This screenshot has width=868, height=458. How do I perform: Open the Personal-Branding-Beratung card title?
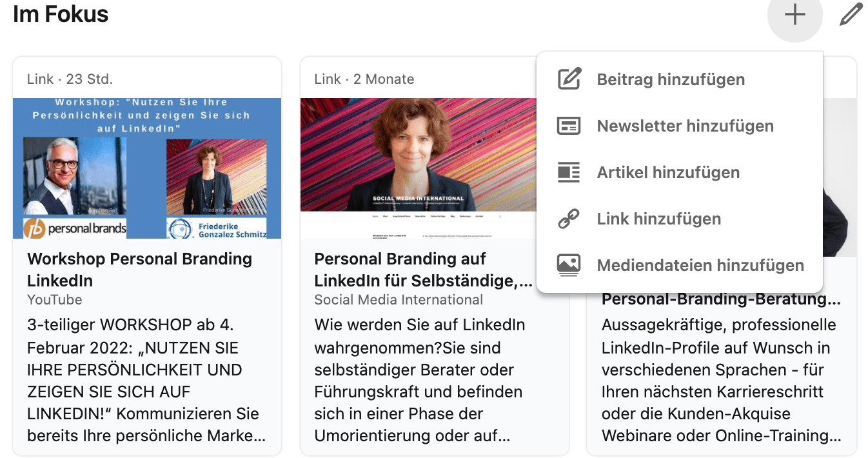click(x=721, y=299)
